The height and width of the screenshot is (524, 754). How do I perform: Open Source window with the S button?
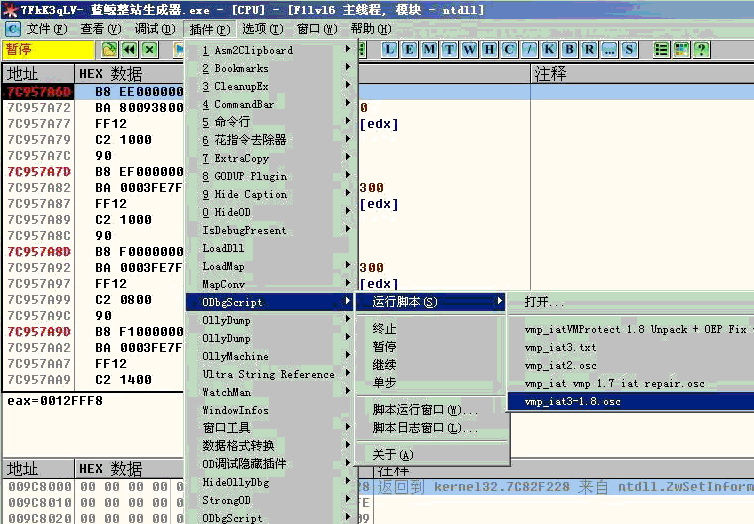coord(629,50)
